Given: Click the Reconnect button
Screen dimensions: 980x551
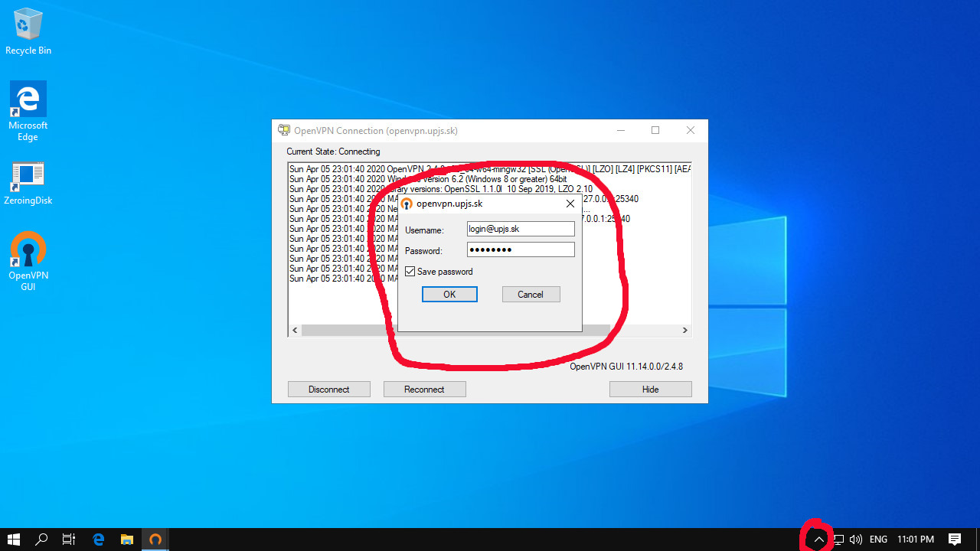Looking at the screenshot, I should coord(424,390).
